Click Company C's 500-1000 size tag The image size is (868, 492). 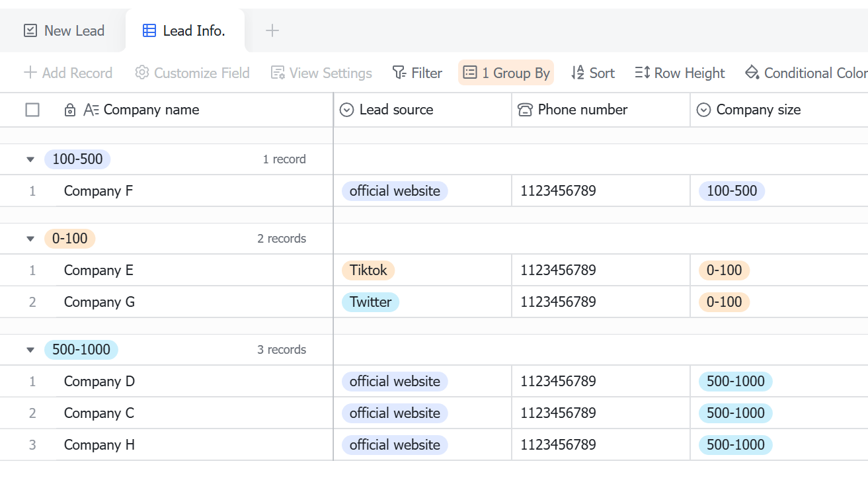pyautogui.click(x=736, y=413)
